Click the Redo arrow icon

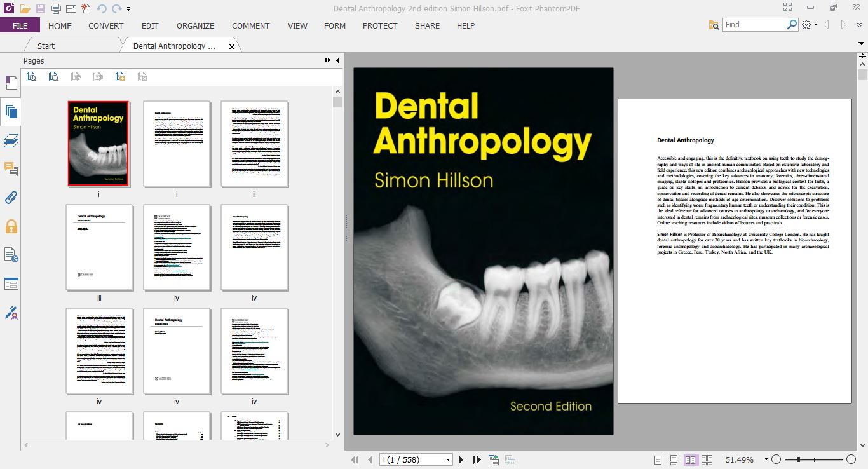point(116,9)
